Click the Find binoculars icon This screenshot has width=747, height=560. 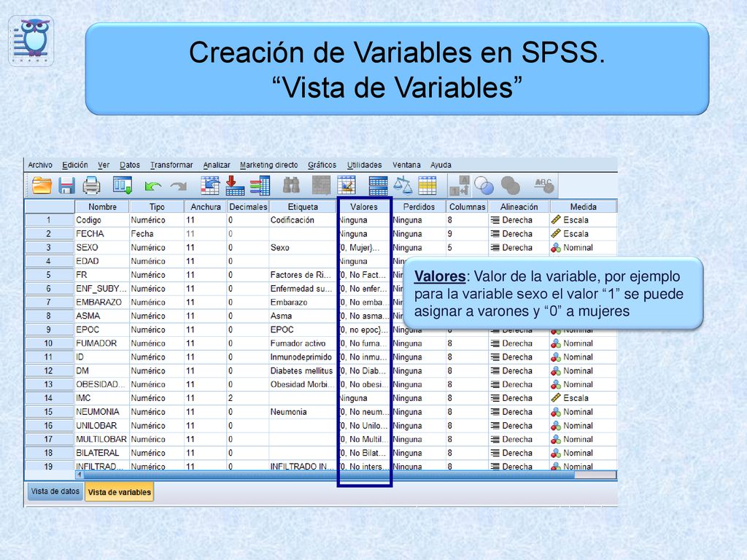291,185
